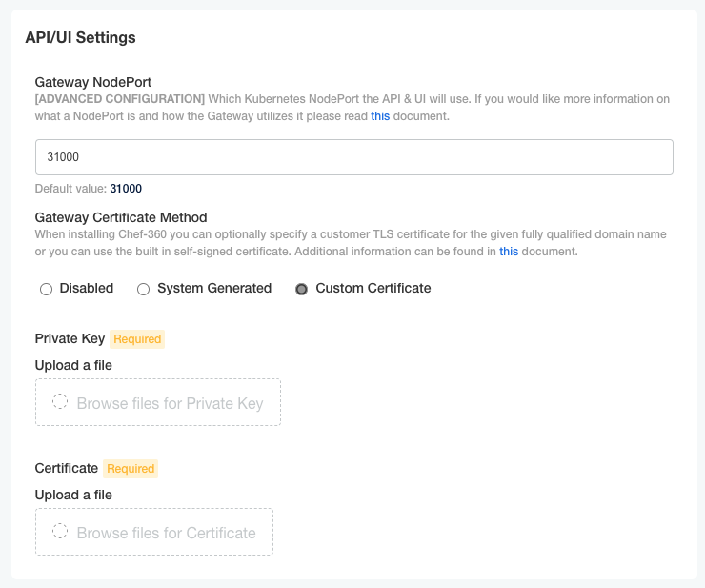705x588 pixels.
Task: Select the Disabled radio button
Action: coord(46,289)
